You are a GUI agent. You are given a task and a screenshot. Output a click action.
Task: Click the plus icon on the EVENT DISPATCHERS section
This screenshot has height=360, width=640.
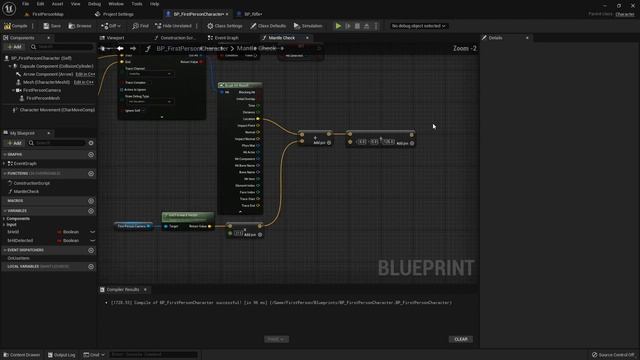(x=91, y=250)
